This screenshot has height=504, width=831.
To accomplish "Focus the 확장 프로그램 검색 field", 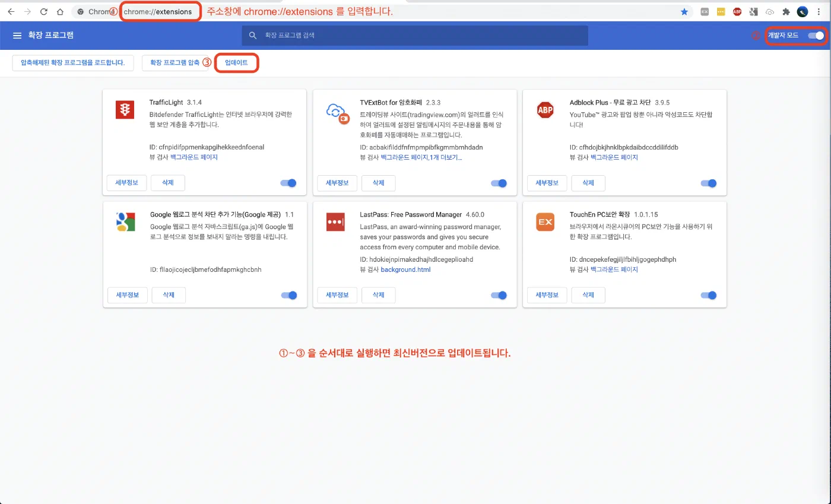I will click(415, 36).
